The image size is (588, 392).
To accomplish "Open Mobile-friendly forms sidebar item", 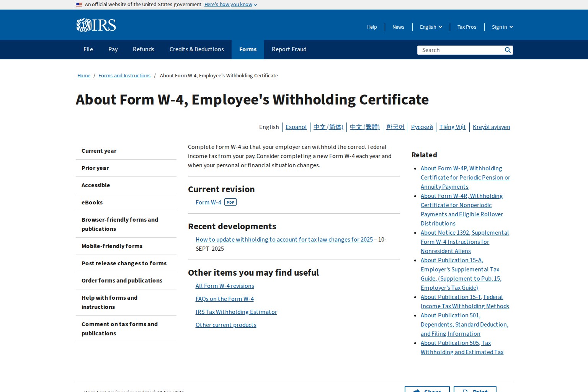I will (126, 246).
